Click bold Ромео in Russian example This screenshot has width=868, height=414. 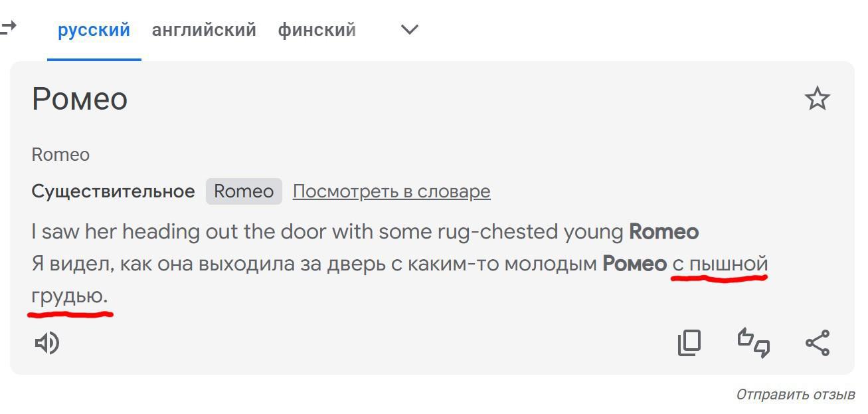634,264
